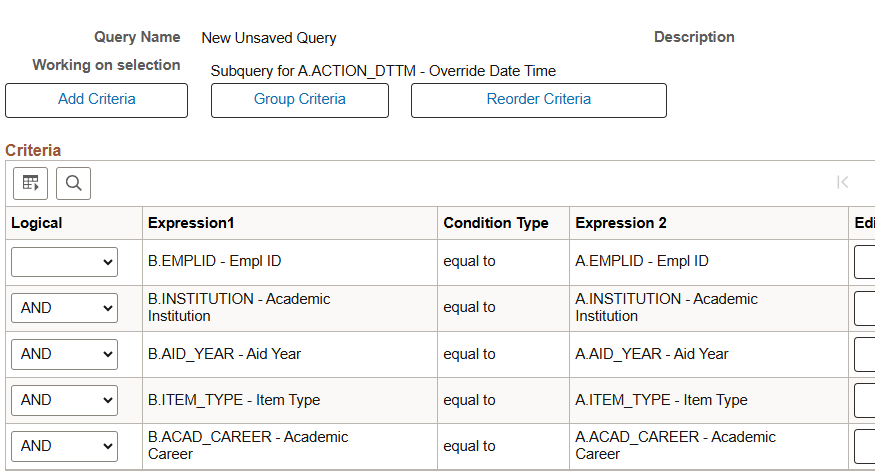Click Edit button on B.AID_YEAR row

(864, 354)
